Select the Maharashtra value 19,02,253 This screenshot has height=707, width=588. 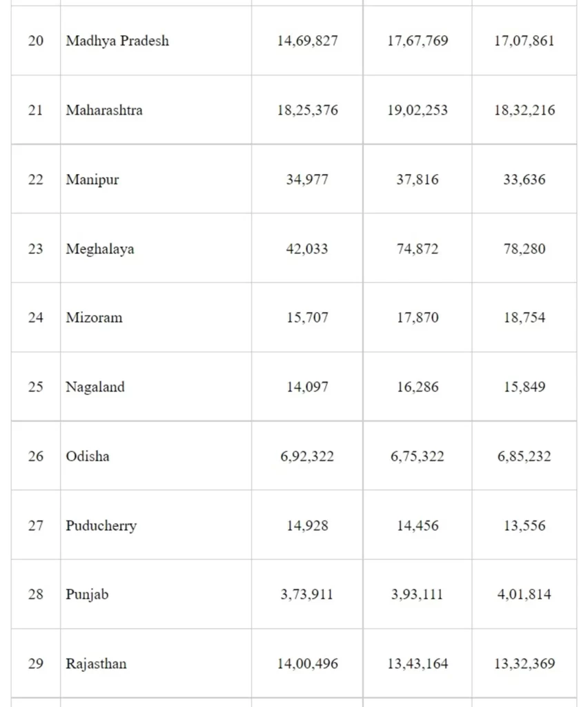pyautogui.click(x=418, y=110)
